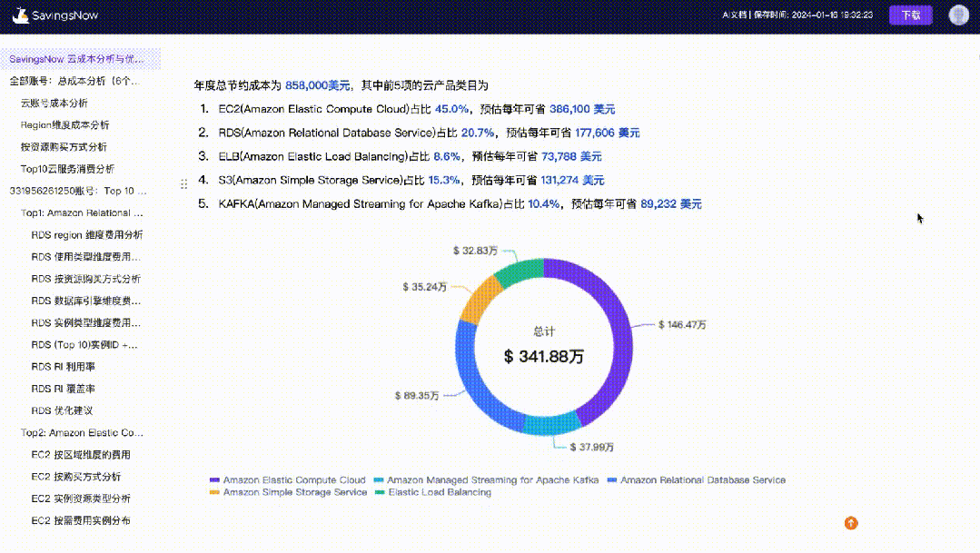Click the EC2 45.0% percentage value

tap(451, 109)
